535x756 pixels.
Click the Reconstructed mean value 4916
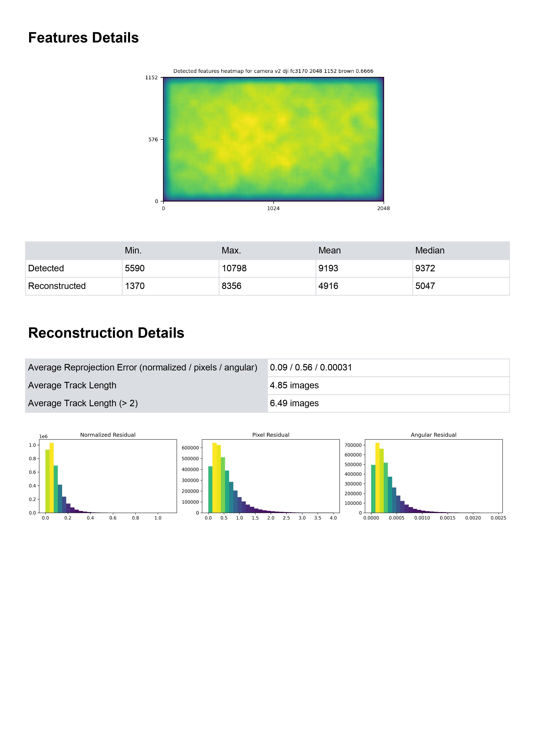pyautogui.click(x=328, y=286)
